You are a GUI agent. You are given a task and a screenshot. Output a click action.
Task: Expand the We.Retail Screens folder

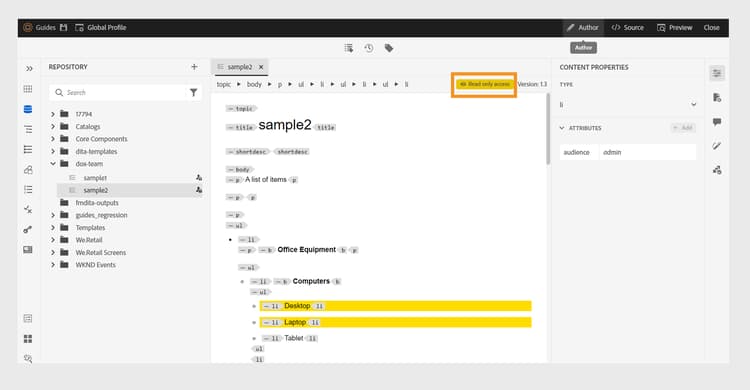pyautogui.click(x=53, y=253)
